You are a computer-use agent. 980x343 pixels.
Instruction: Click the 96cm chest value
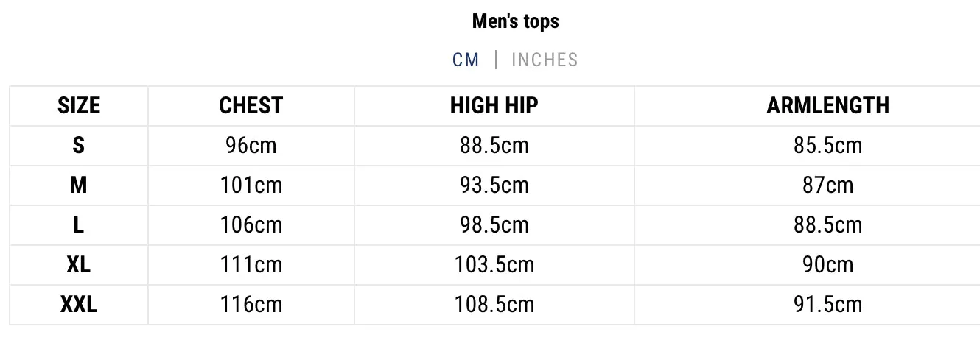pos(251,145)
